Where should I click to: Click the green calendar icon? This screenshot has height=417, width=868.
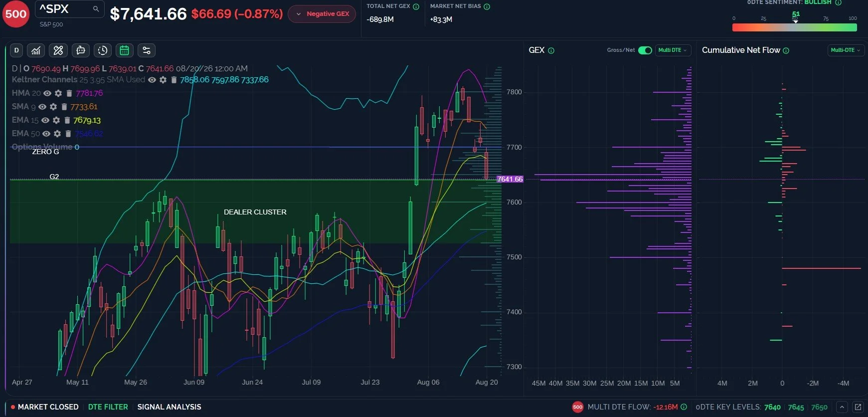click(x=124, y=50)
